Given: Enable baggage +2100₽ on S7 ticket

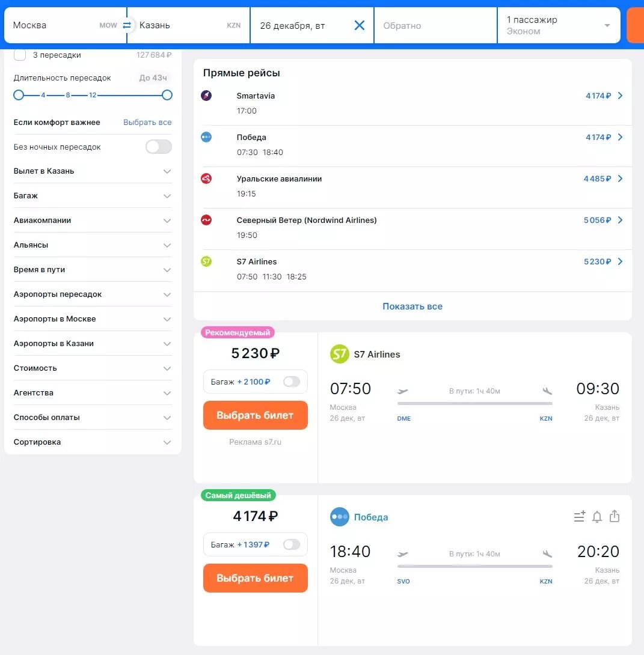Looking at the screenshot, I should coord(291,382).
